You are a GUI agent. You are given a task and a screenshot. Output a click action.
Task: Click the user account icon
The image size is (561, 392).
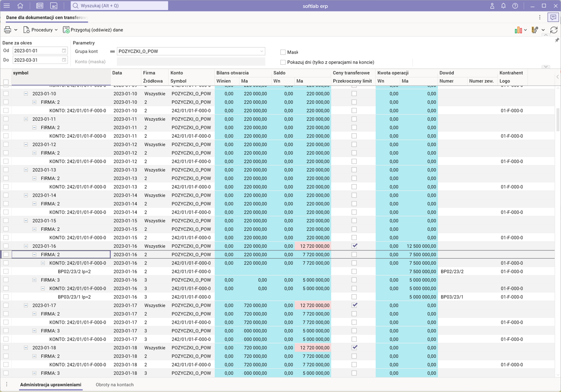[x=492, y=6]
